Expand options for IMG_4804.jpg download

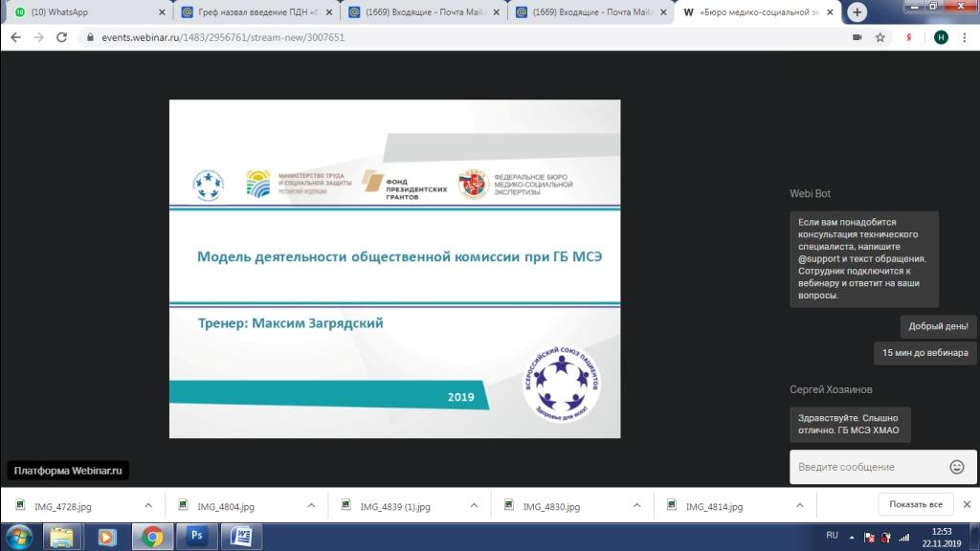[x=311, y=505]
